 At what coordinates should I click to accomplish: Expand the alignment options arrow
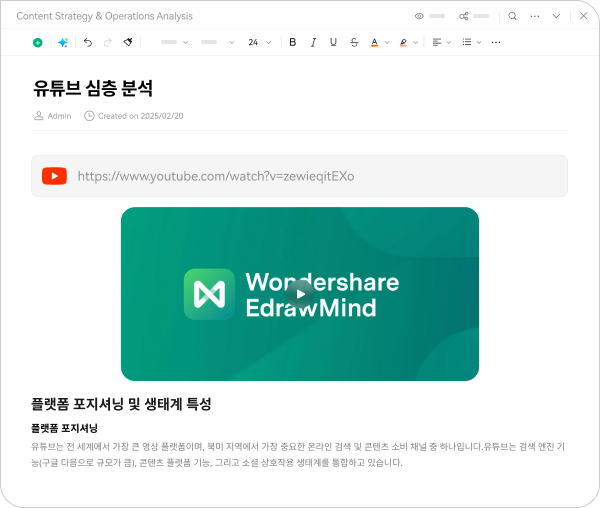pos(449,42)
